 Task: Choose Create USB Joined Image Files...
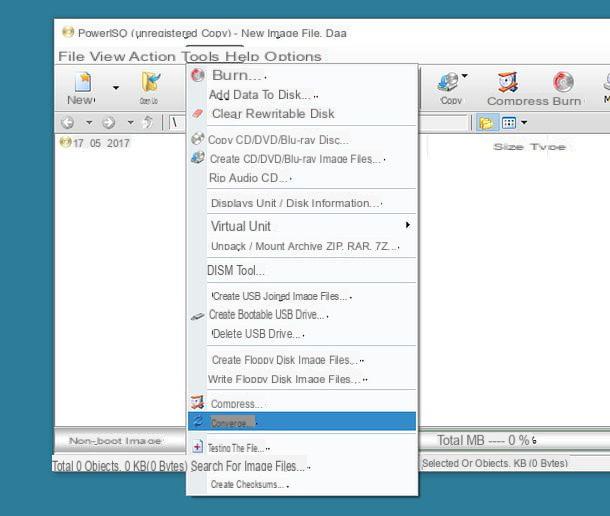[302, 296]
